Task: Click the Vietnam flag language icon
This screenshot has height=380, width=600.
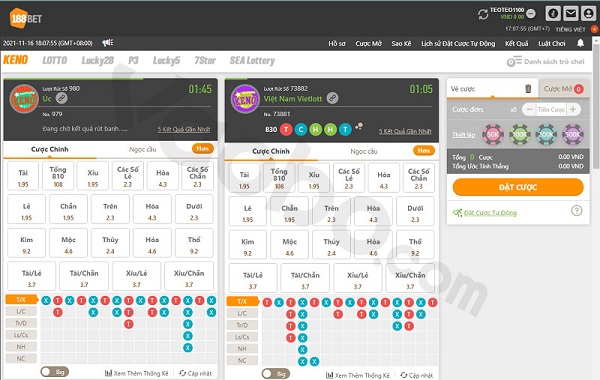Action: (594, 29)
